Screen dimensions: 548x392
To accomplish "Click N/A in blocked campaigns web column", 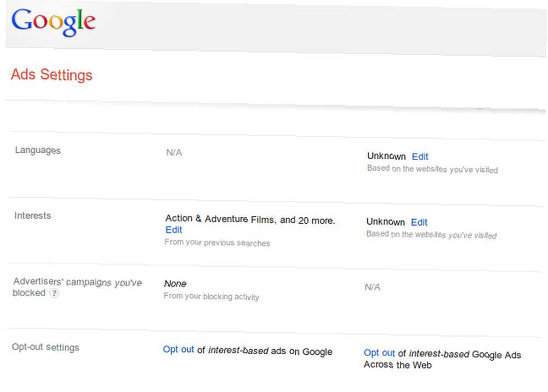I will [x=373, y=287].
